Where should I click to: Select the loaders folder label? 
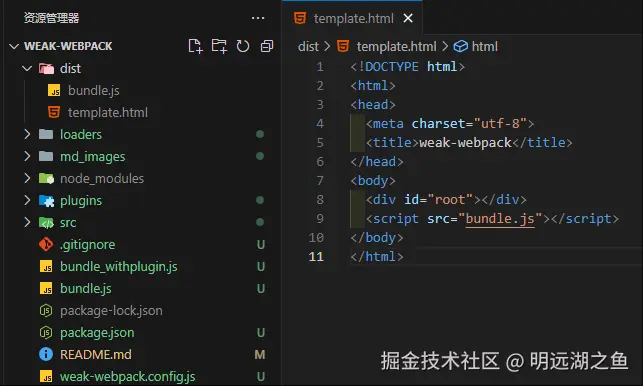click(81, 135)
